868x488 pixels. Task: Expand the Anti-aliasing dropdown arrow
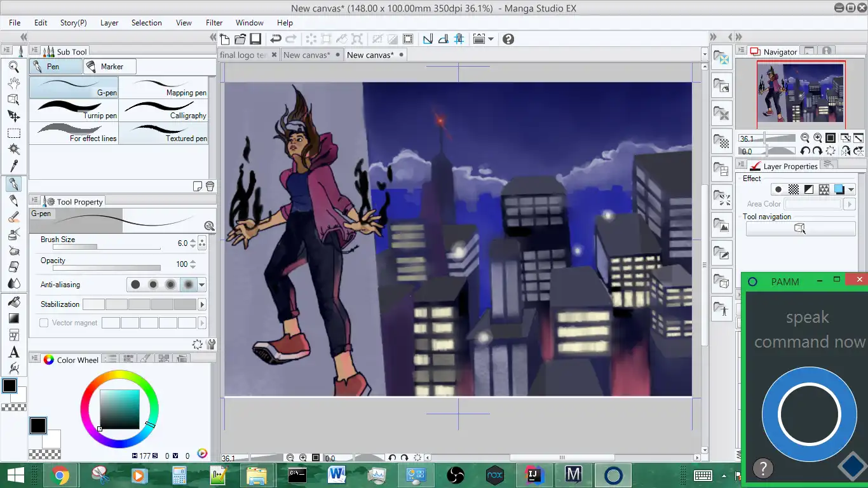pos(202,285)
